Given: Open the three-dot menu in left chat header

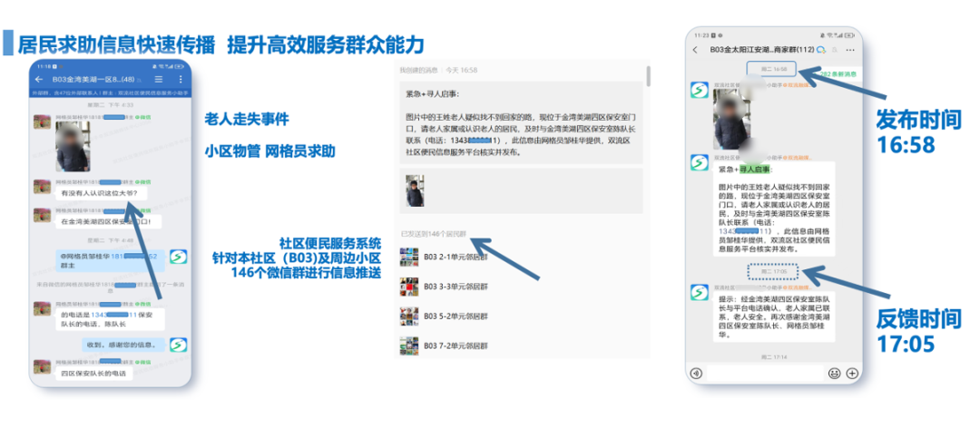Looking at the screenshot, I should tap(181, 80).
